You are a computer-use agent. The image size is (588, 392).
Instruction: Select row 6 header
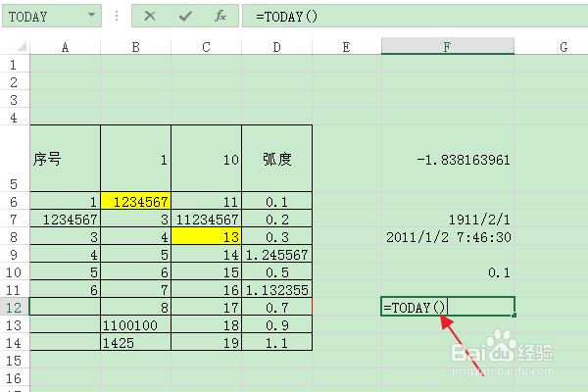[x=15, y=201]
